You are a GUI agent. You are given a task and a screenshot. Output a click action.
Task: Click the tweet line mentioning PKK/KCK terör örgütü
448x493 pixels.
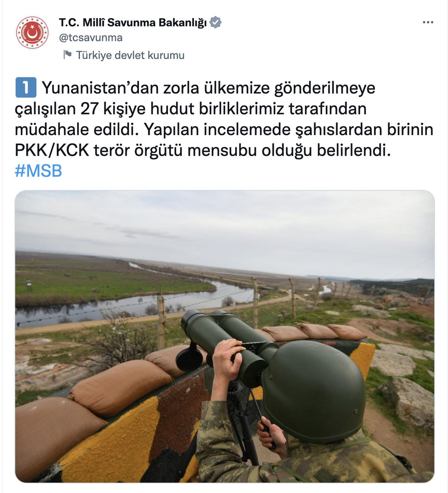click(x=203, y=150)
